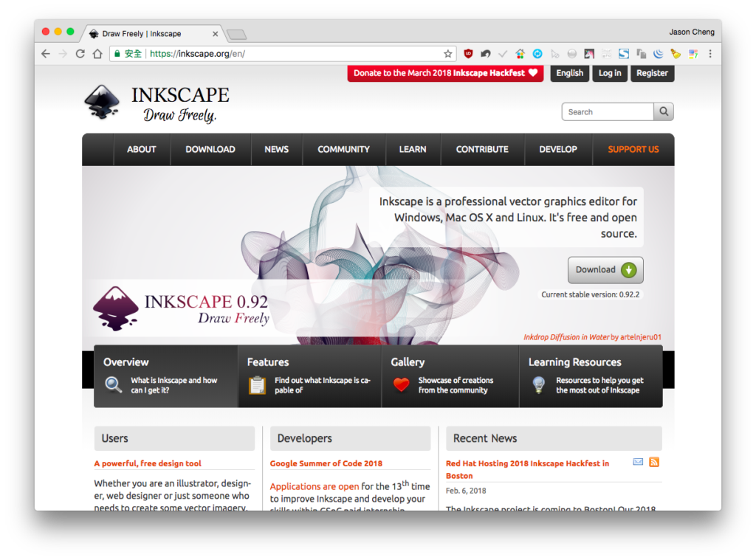Open the DEVELOP menu
This screenshot has width=756, height=560.
click(x=558, y=149)
